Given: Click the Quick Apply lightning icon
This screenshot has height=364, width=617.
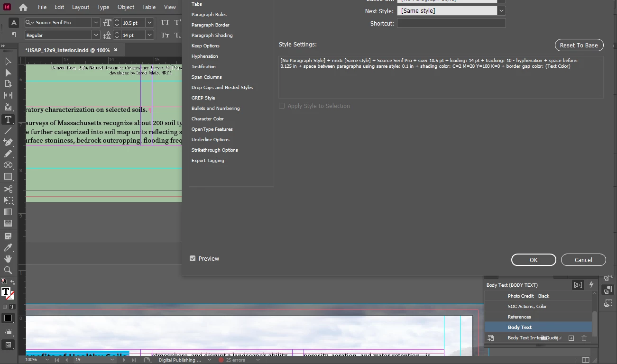Looking at the screenshot, I should (x=591, y=285).
